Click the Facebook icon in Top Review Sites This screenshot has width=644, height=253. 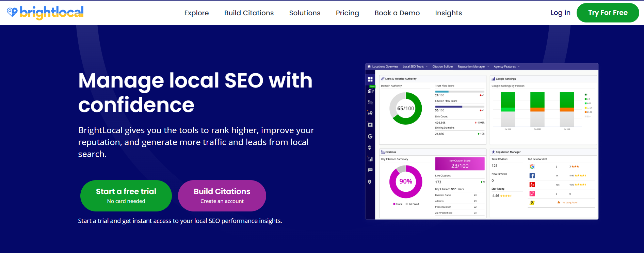click(532, 176)
